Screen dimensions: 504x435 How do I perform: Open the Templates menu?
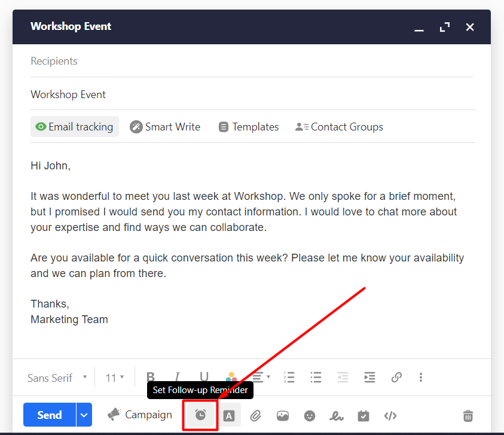pos(249,127)
